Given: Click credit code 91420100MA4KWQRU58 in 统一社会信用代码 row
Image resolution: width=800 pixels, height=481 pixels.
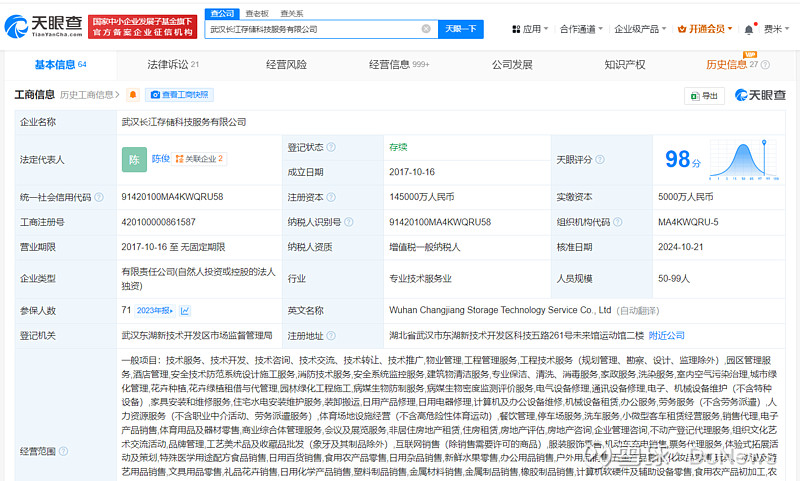Looking at the screenshot, I should coord(172,197).
